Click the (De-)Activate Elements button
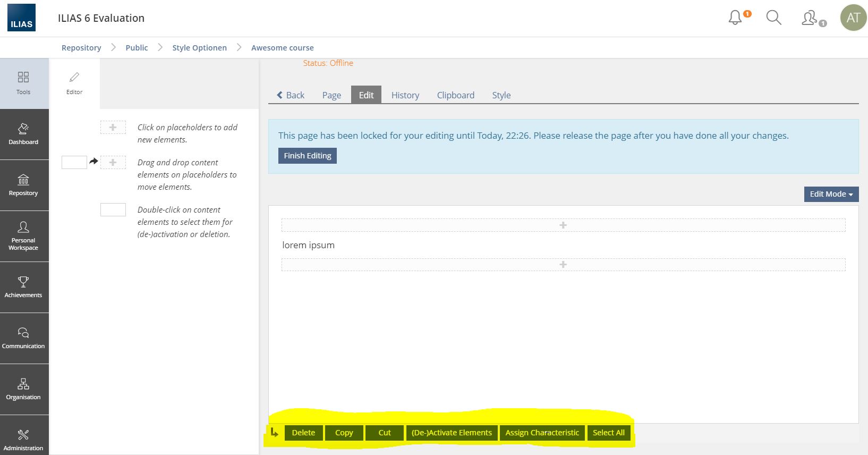 coord(452,433)
